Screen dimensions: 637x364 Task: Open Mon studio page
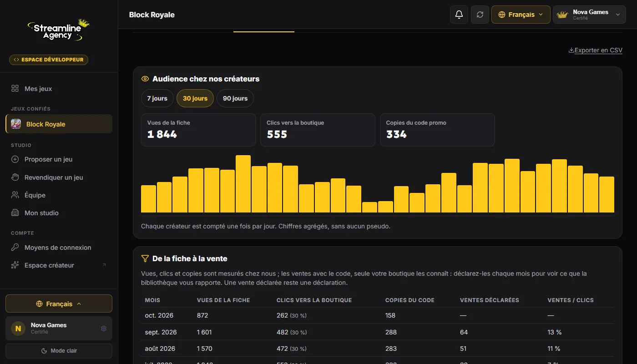click(59, 213)
